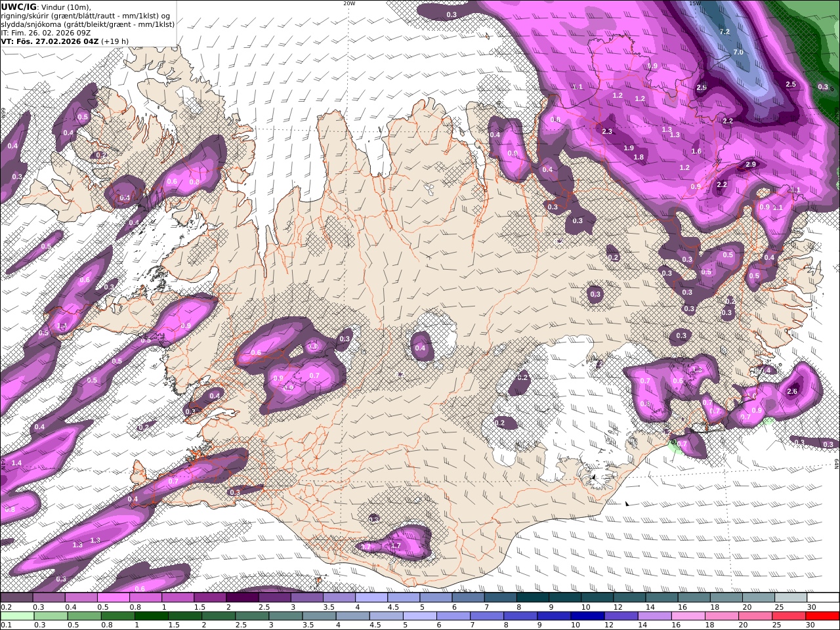Click the 15W longitude label
The image size is (840, 630).
[695, 3]
